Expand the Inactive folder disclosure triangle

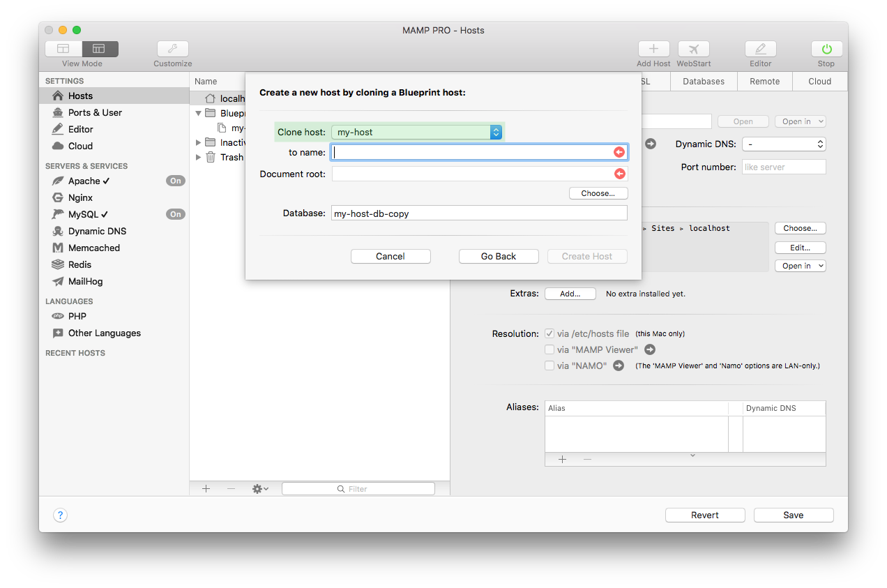click(x=198, y=142)
